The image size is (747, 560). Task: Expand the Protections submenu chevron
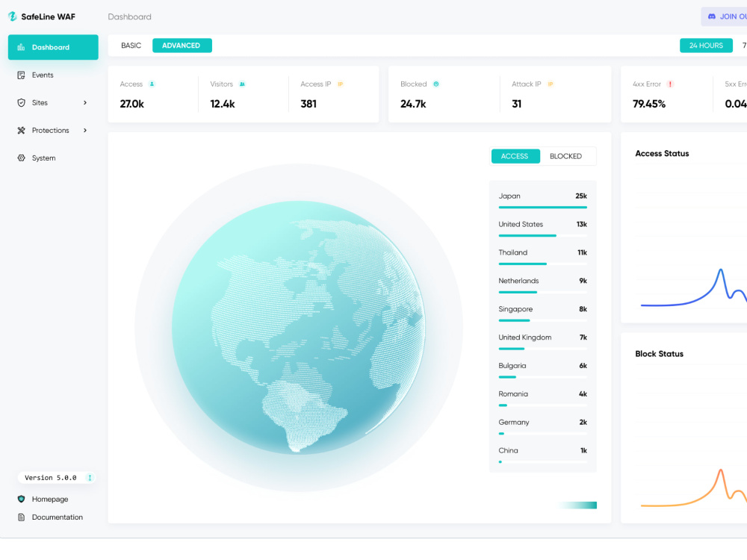85,131
